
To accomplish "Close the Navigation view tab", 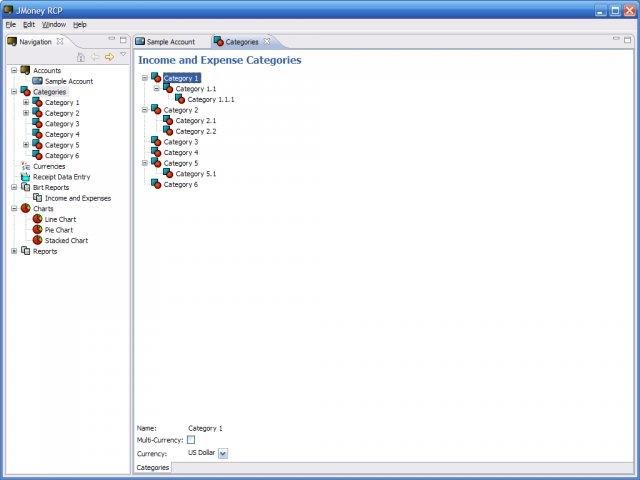I will tap(60, 41).
